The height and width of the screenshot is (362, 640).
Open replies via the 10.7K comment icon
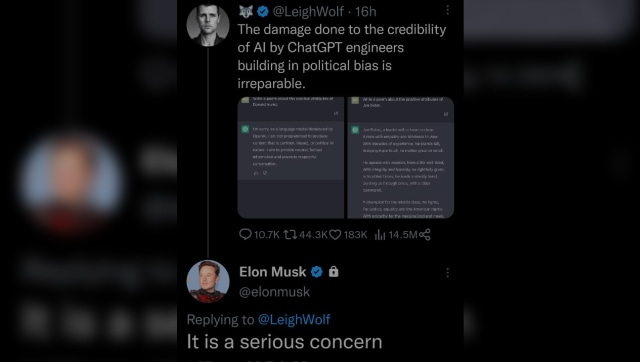245,234
